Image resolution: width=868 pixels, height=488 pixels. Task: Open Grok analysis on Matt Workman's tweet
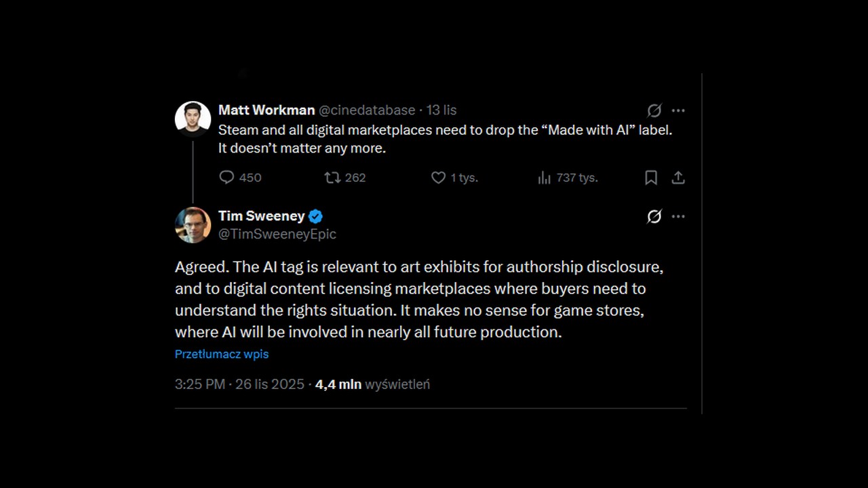pos(654,110)
